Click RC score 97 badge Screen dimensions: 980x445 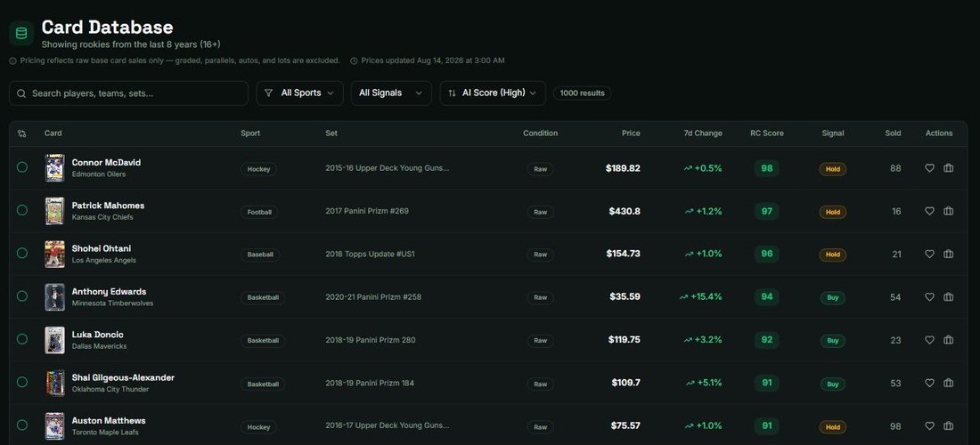coord(767,211)
